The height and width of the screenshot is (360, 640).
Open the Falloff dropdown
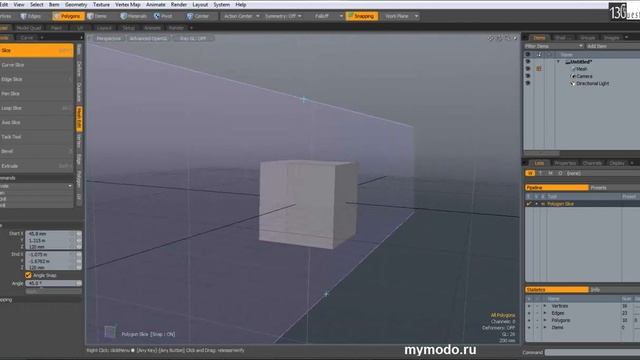coord(328,16)
